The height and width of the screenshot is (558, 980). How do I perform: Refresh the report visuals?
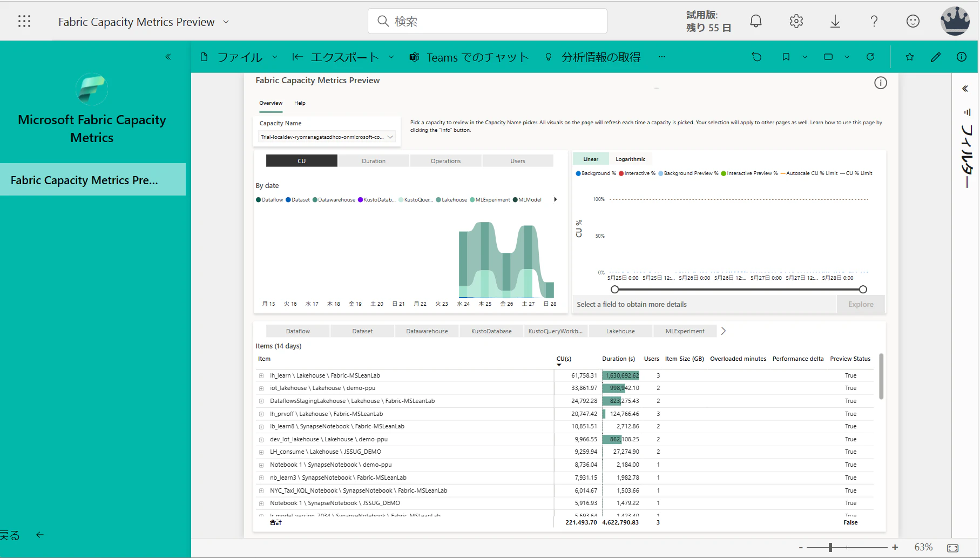coord(870,57)
